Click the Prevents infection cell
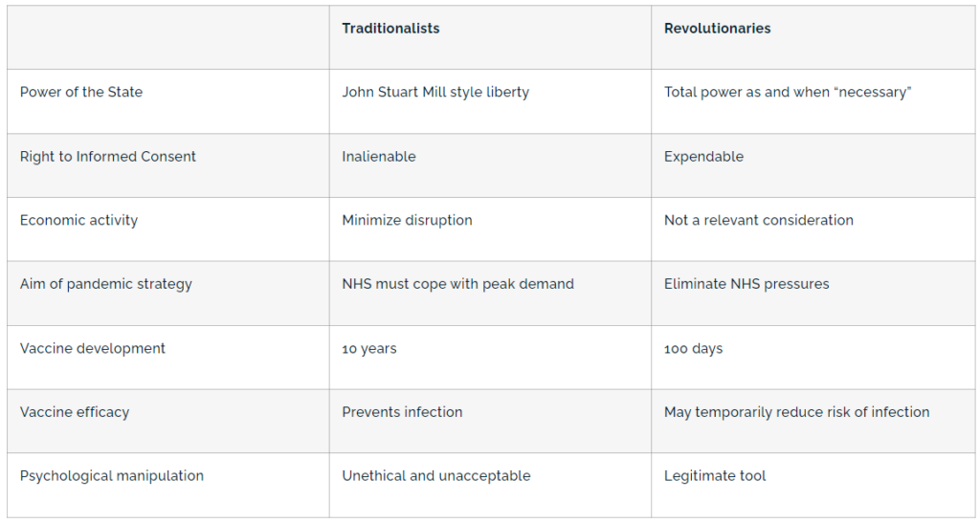Image resolution: width=980 pixels, height=523 pixels. [402, 412]
